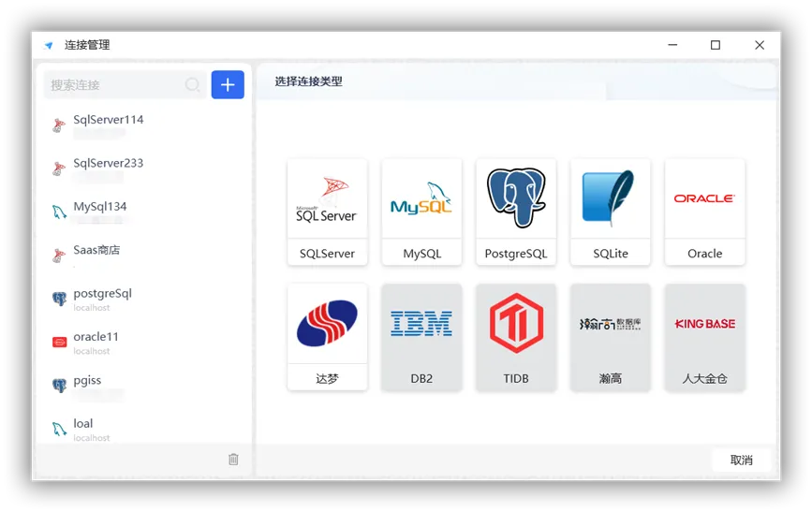Minimize the 连接管理 window
The width and height of the screenshot is (812, 512).
(x=672, y=45)
